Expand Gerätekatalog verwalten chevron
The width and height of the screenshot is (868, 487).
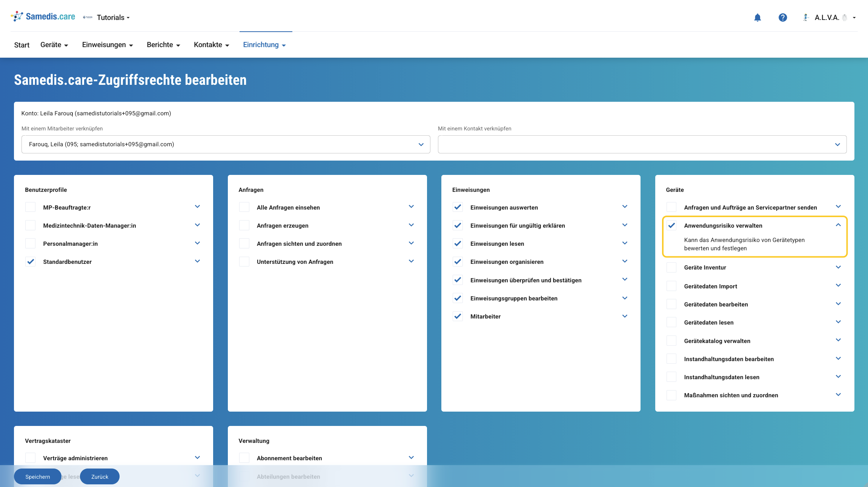[838, 340]
